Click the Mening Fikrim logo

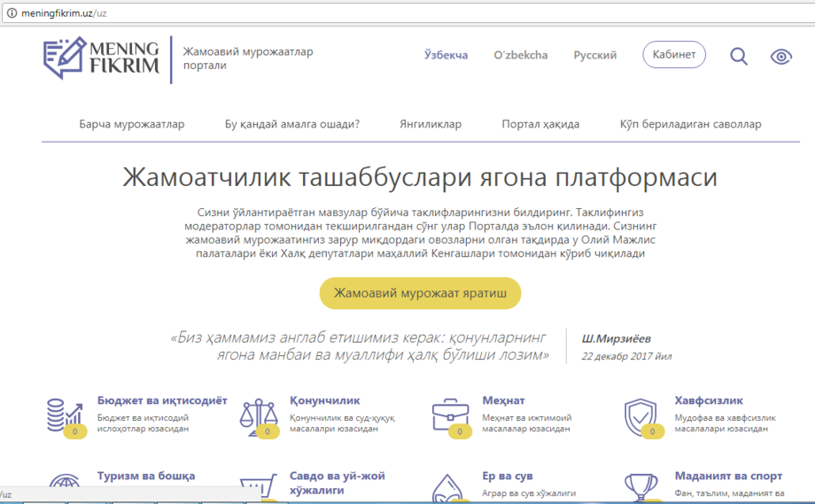[101, 56]
